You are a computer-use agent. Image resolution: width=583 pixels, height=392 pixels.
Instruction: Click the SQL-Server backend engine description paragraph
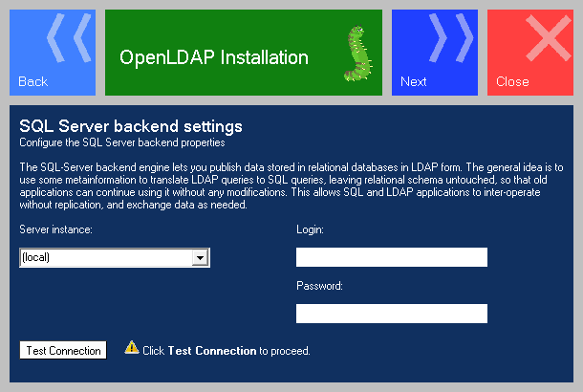(x=291, y=185)
